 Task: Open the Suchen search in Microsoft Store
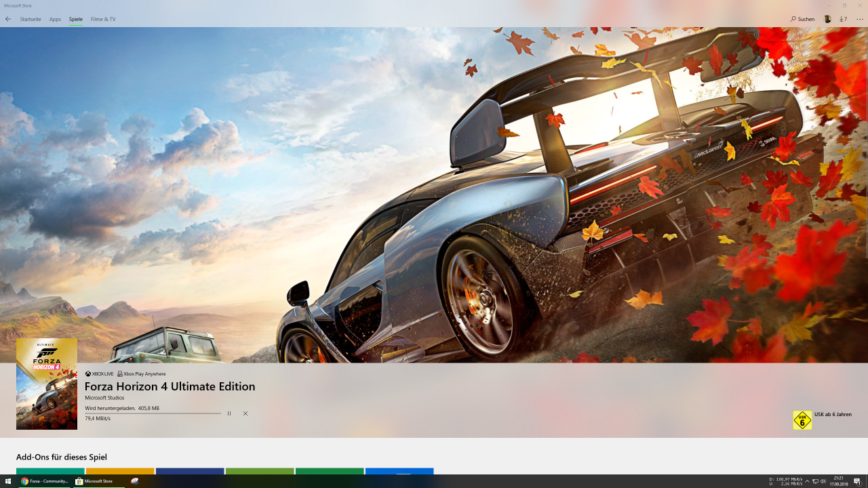point(802,19)
